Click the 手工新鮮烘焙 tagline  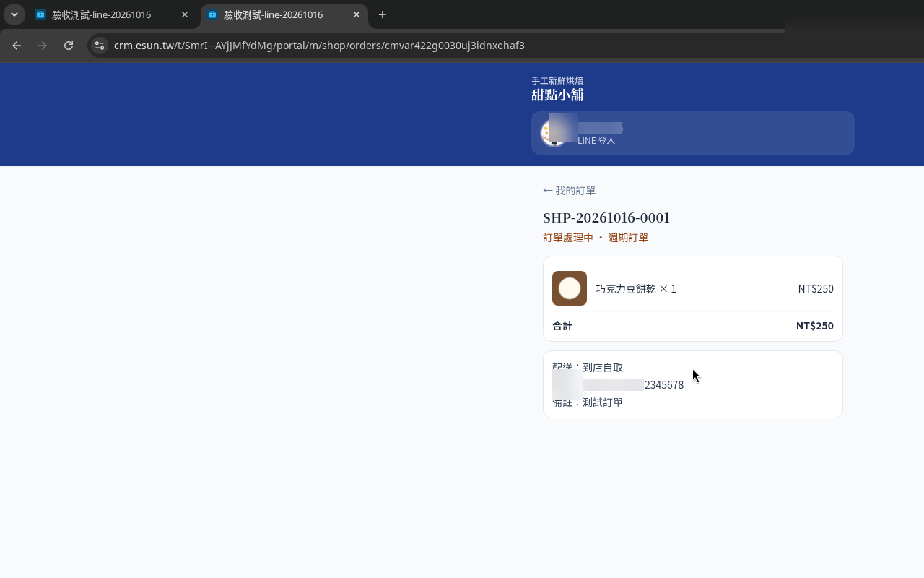click(557, 80)
